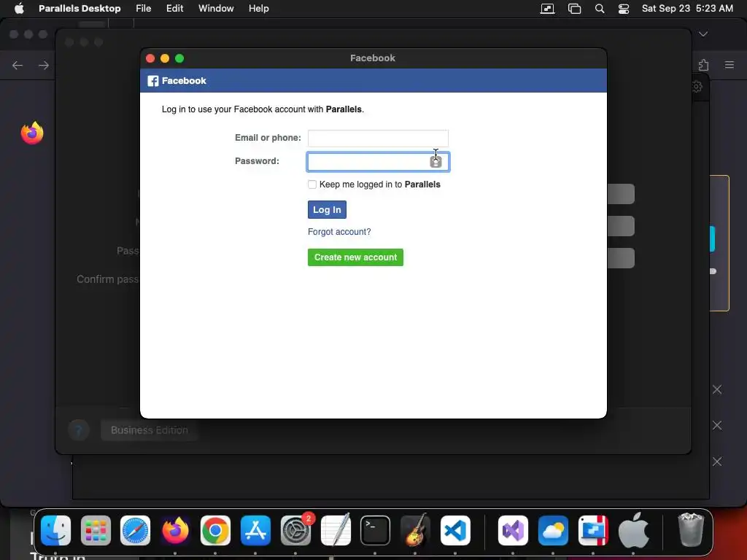Open Google Chrome from the Dock
Viewport: 747px width, 560px height.
(215, 531)
